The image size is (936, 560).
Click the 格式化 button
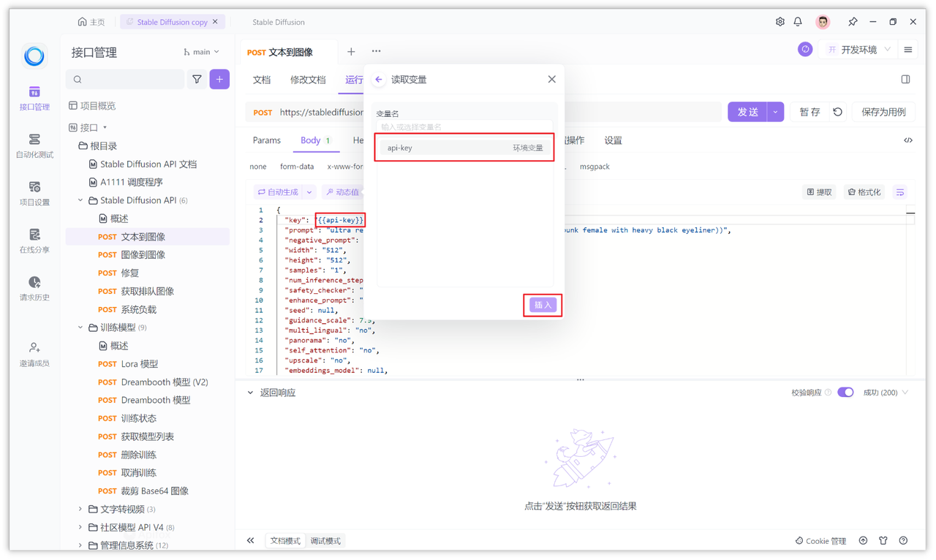coord(864,192)
